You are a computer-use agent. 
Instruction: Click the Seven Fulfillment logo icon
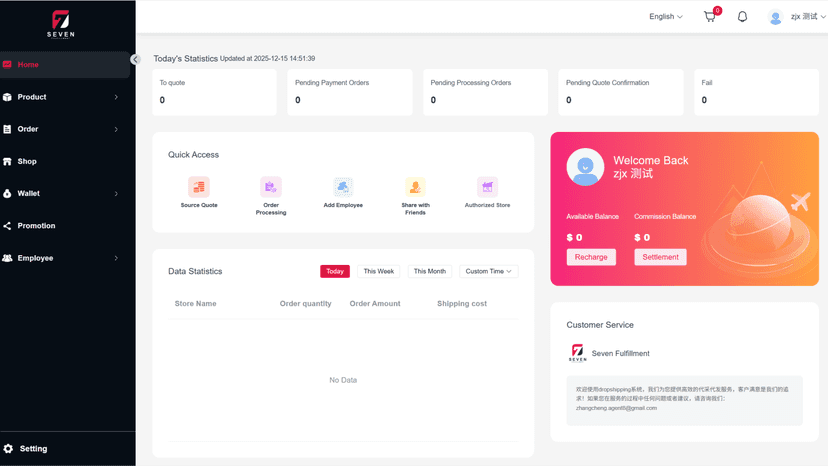tap(577, 353)
